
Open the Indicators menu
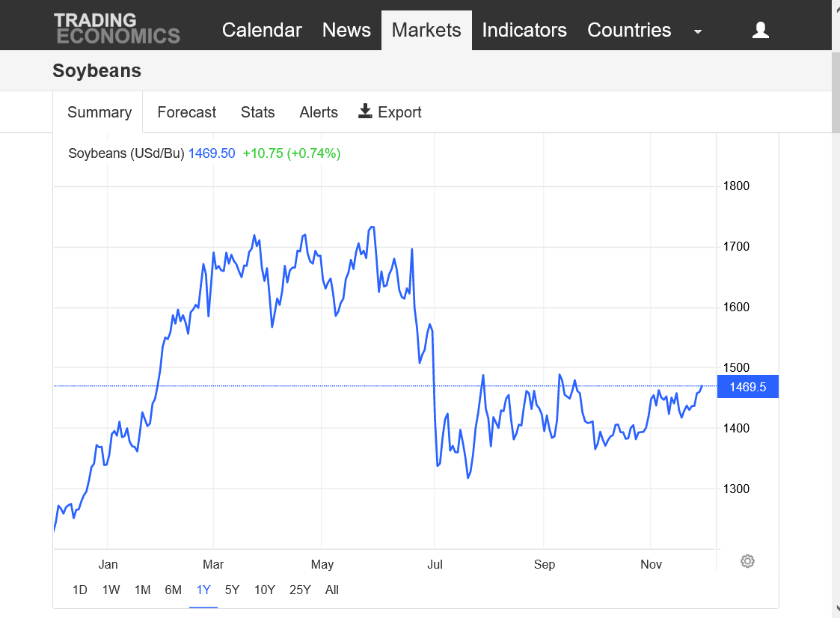(524, 30)
